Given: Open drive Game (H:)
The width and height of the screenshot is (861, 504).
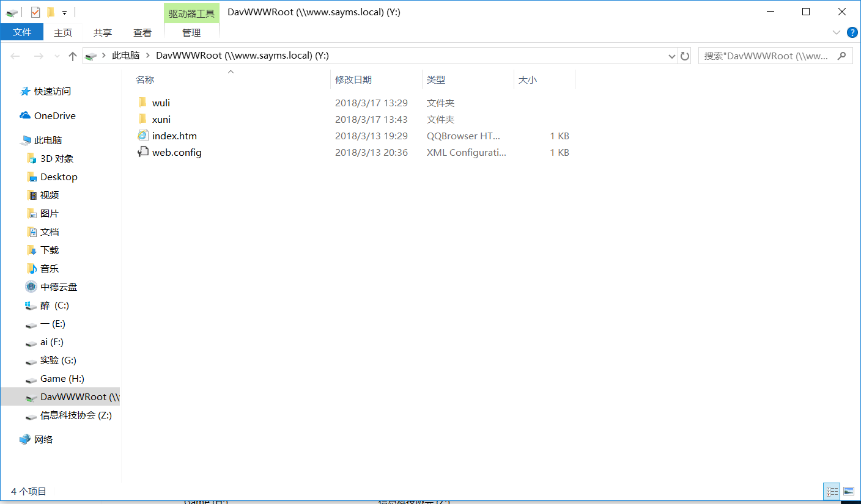Looking at the screenshot, I should [62, 378].
